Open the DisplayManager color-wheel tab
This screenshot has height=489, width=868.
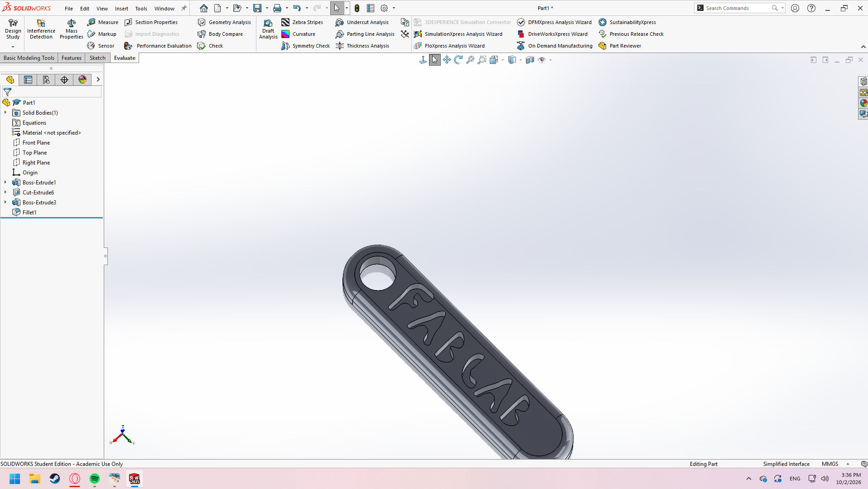click(x=82, y=80)
